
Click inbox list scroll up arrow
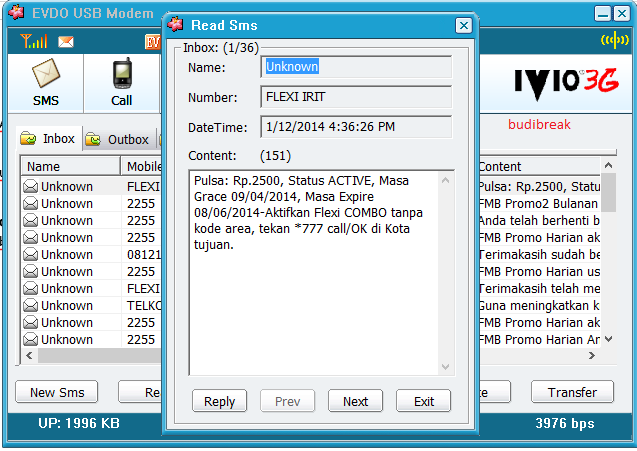pos(608,165)
